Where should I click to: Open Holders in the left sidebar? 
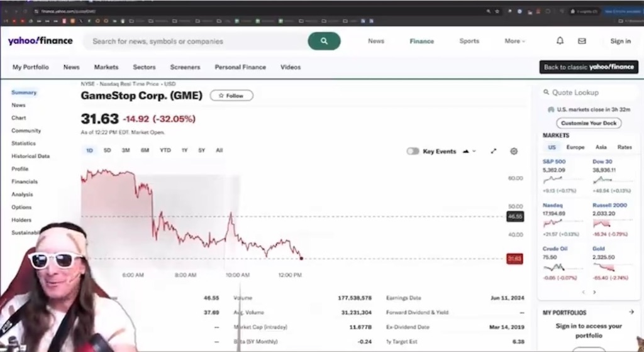click(x=21, y=220)
